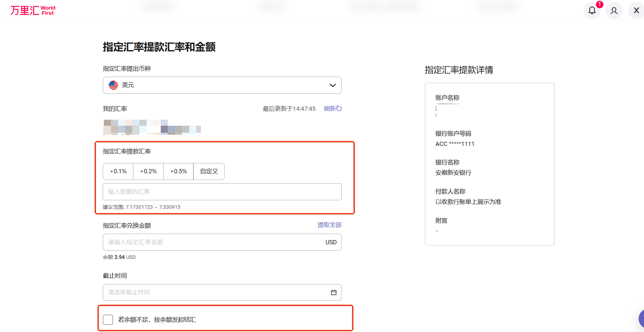Expand the currency dropdown chevron
Viewport: 644px width, 332px height.
pyautogui.click(x=332, y=85)
